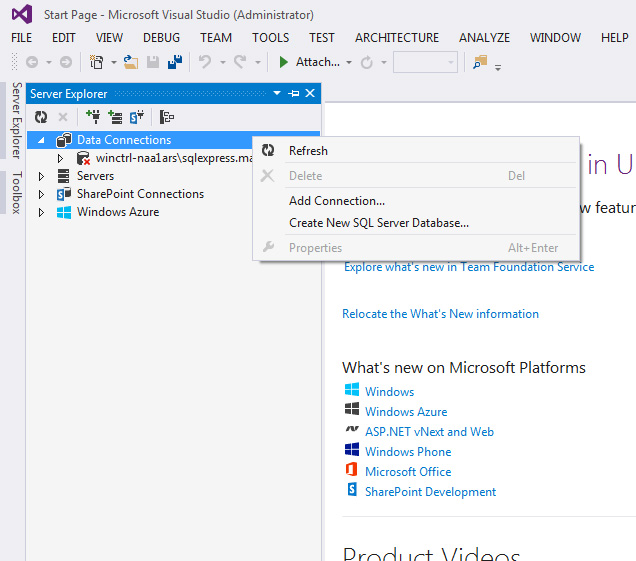Click the New Project toolbar icon
Image resolution: width=636 pixels, height=561 pixels.
click(x=97, y=62)
